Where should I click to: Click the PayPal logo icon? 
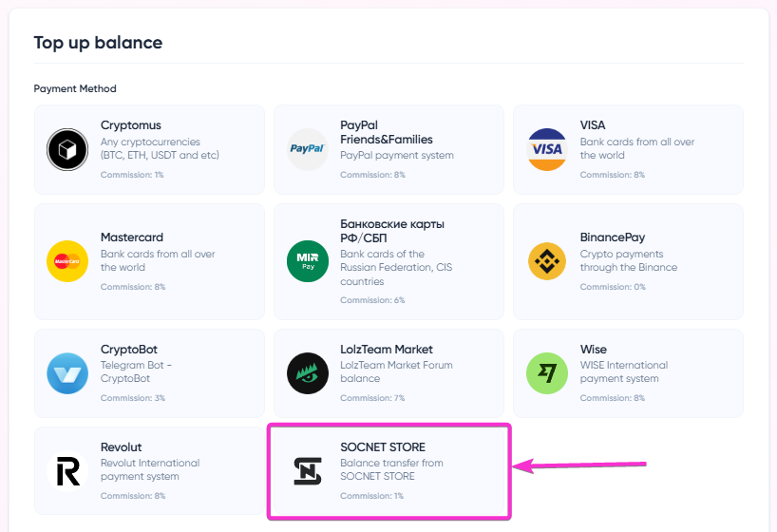pyautogui.click(x=307, y=149)
